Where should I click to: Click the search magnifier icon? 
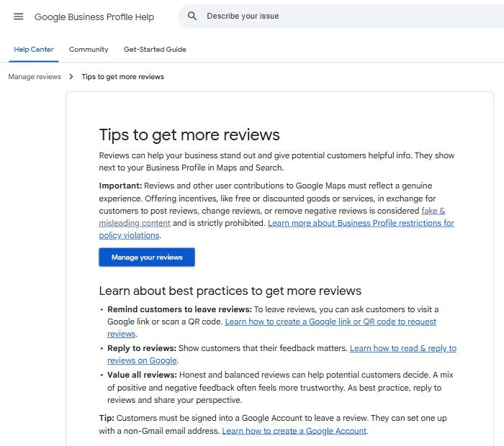[192, 16]
